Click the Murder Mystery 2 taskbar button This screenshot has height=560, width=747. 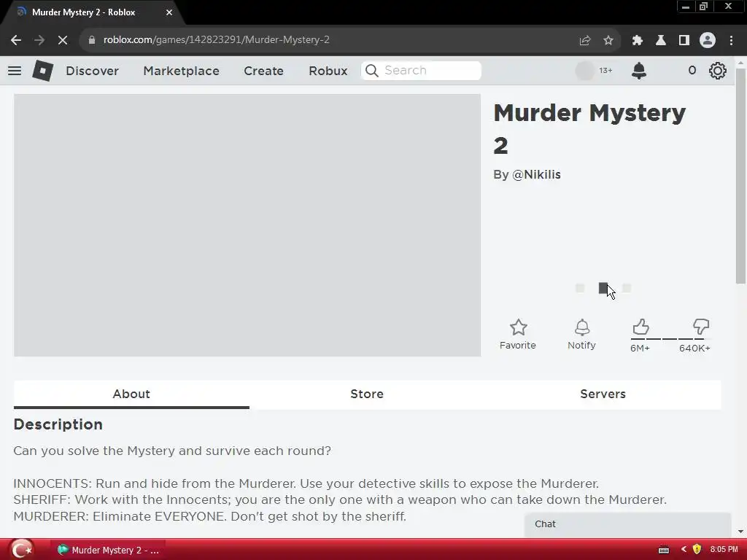point(108,550)
